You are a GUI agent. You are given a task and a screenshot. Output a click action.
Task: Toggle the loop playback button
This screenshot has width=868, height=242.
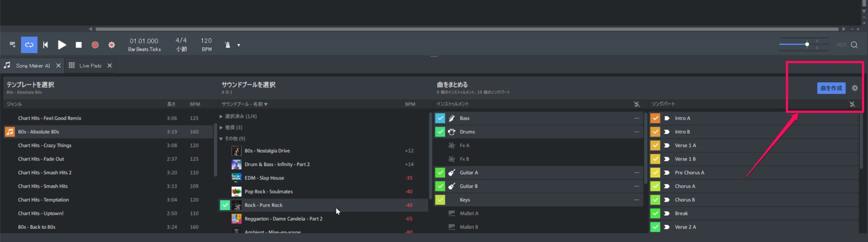tap(29, 45)
